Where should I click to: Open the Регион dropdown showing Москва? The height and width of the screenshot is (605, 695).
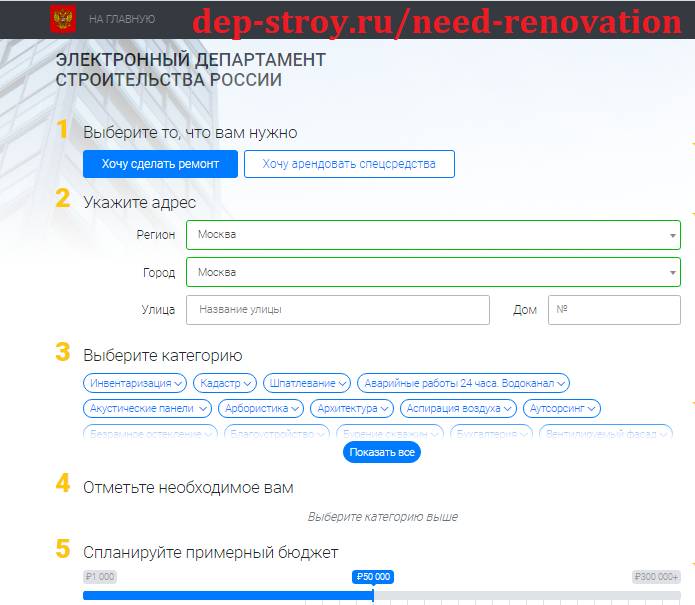click(433, 235)
